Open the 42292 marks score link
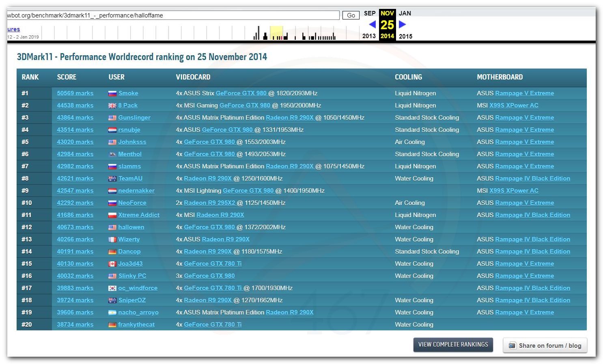 tap(75, 203)
